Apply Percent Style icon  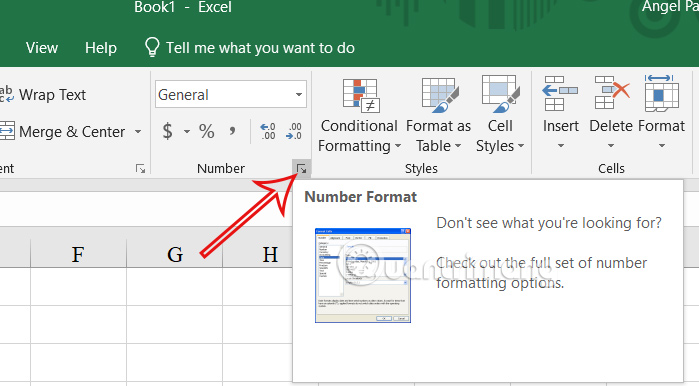(x=206, y=131)
